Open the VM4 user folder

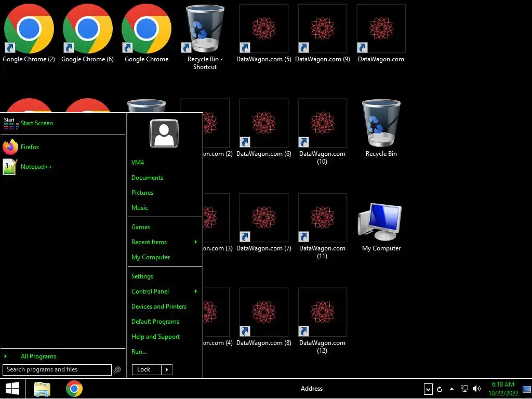[137, 163]
